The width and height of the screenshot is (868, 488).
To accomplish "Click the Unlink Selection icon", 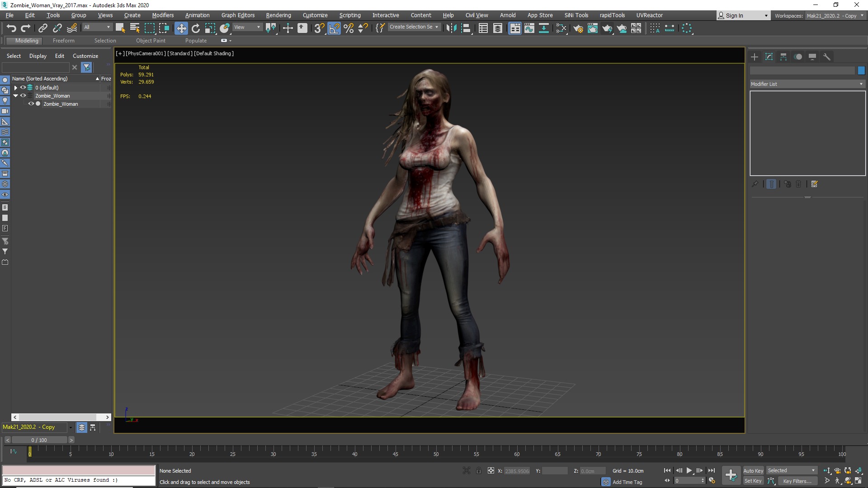I will pos(57,28).
